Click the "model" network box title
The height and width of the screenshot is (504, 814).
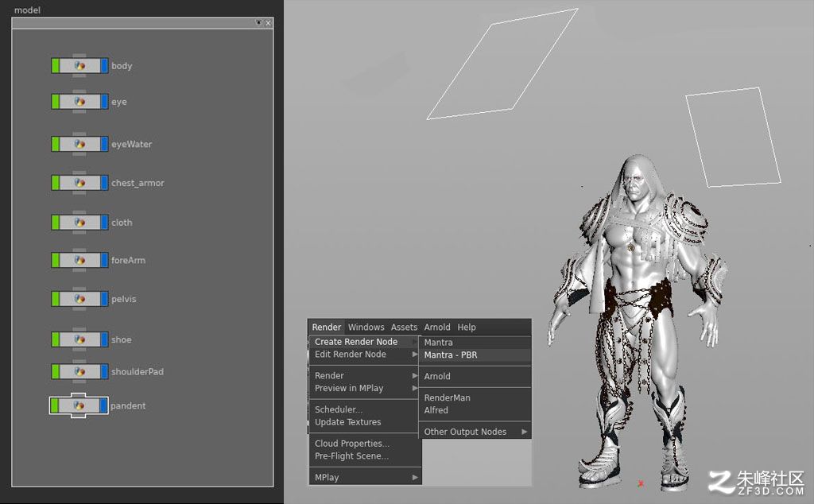point(27,10)
